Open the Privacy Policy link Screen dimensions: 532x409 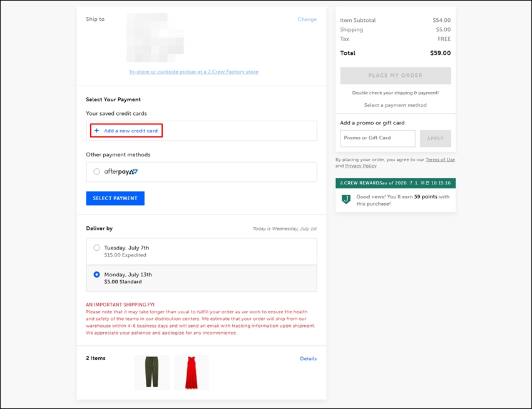click(x=361, y=166)
